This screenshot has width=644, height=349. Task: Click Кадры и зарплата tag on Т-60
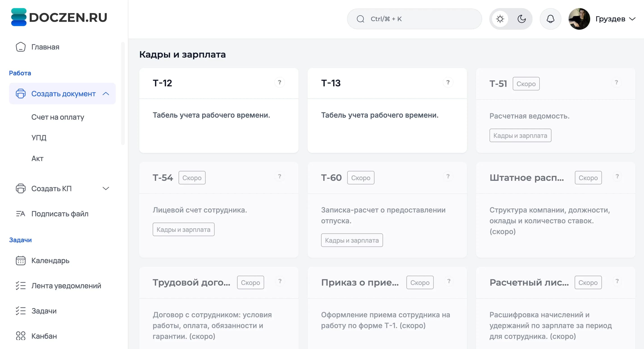352,240
